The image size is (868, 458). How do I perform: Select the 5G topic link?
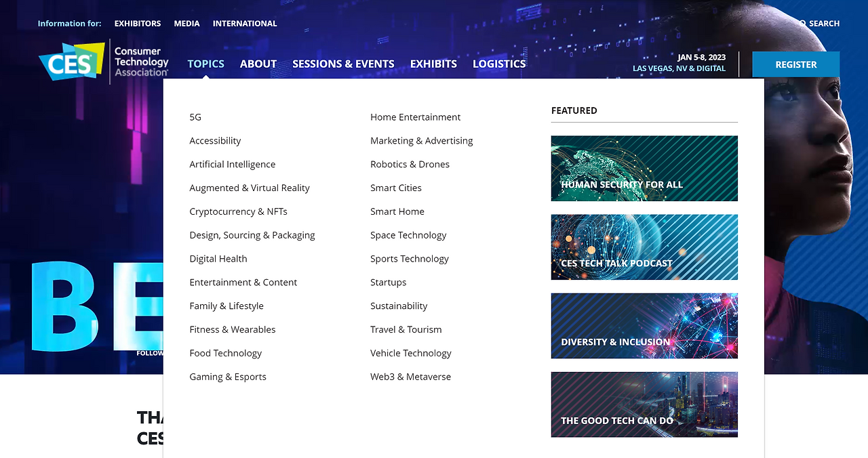tap(195, 117)
